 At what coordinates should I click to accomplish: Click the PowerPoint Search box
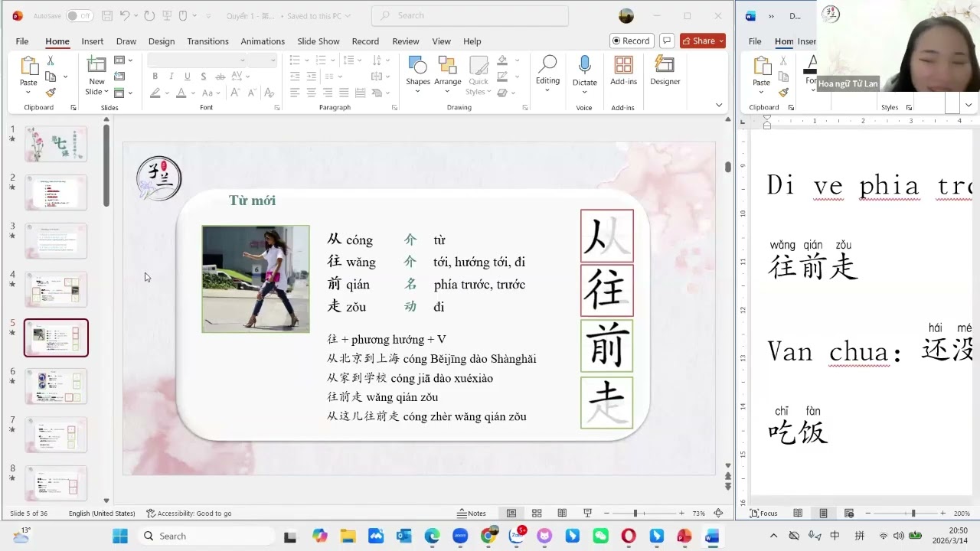[470, 15]
